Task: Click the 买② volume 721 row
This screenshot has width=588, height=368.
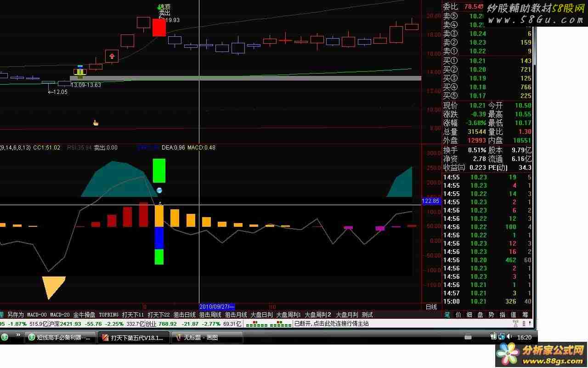Action: point(487,69)
